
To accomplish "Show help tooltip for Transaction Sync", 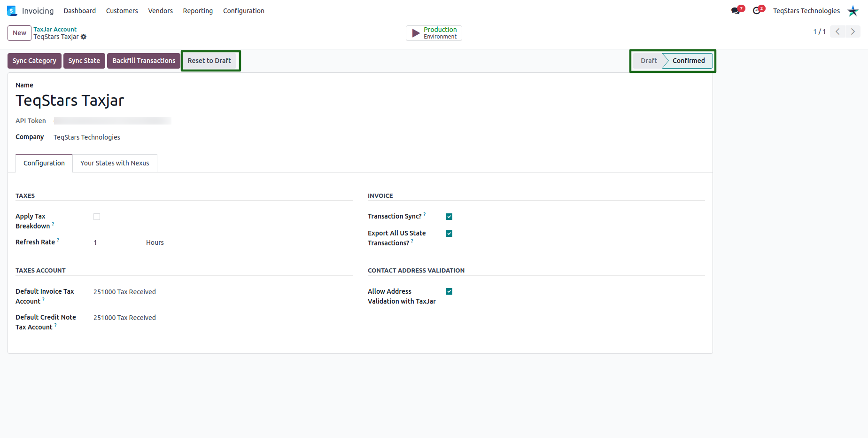I will pos(425,214).
